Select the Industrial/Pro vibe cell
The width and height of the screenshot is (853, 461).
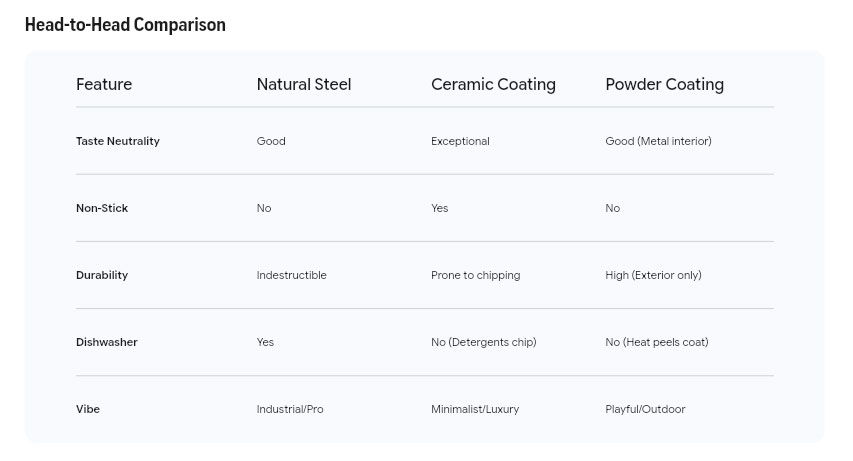(x=290, y=409)
